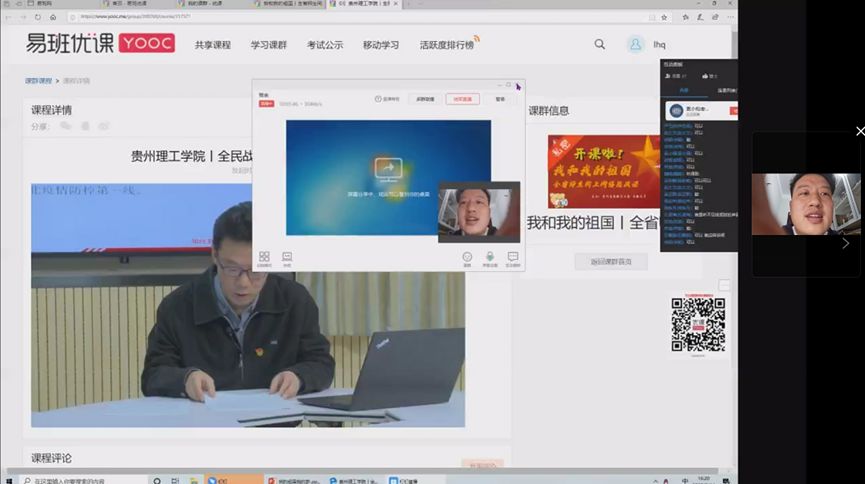Open the user avatar profile icon
The width and height of the screenshot is (865, 484).
coord(636,44)
